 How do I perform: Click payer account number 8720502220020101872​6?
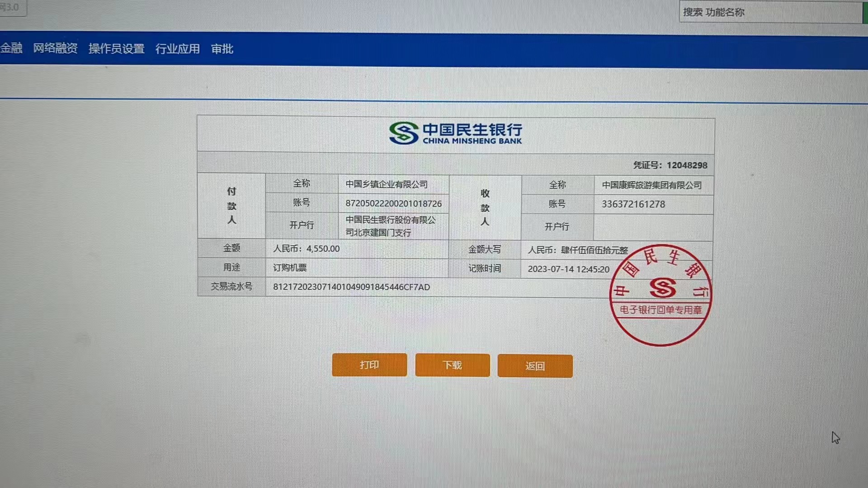tap(393, 204)
